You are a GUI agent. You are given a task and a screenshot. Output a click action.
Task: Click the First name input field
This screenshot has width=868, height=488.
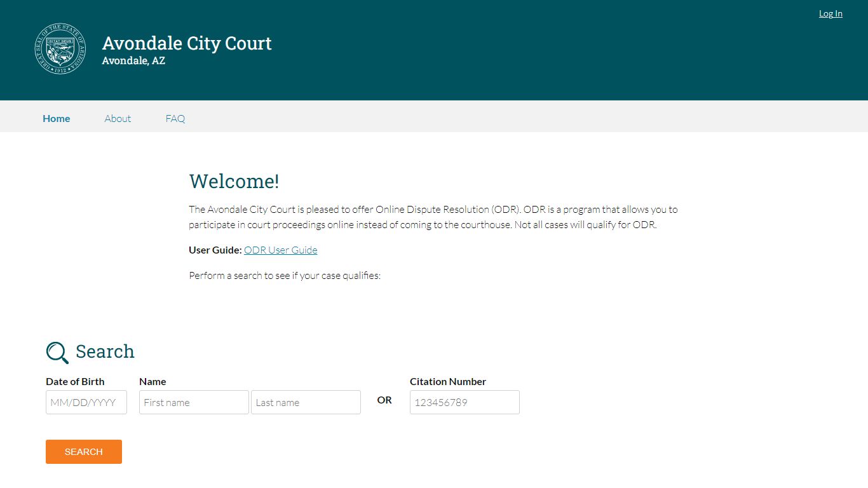click(194, 402)
